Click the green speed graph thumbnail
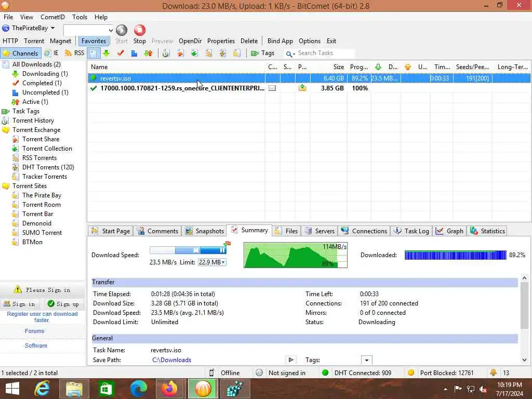Viewport: 532px width, 399px height. click(x=296, y=255)
